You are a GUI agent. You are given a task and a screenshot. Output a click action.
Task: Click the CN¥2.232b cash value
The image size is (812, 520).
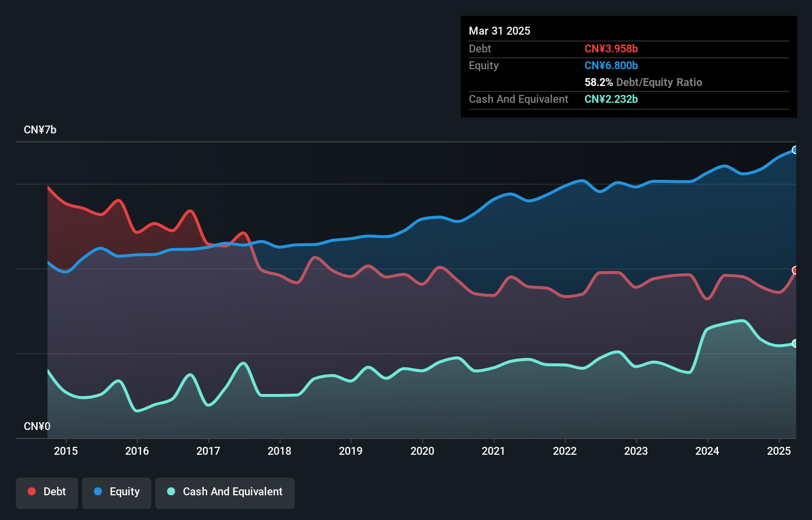[611, 99]
